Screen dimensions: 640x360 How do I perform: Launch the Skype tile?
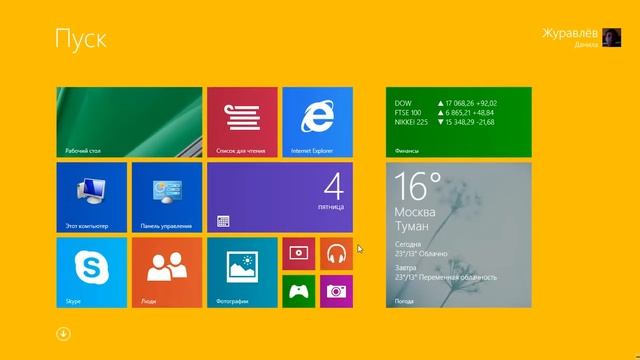[x=92, y=273]
